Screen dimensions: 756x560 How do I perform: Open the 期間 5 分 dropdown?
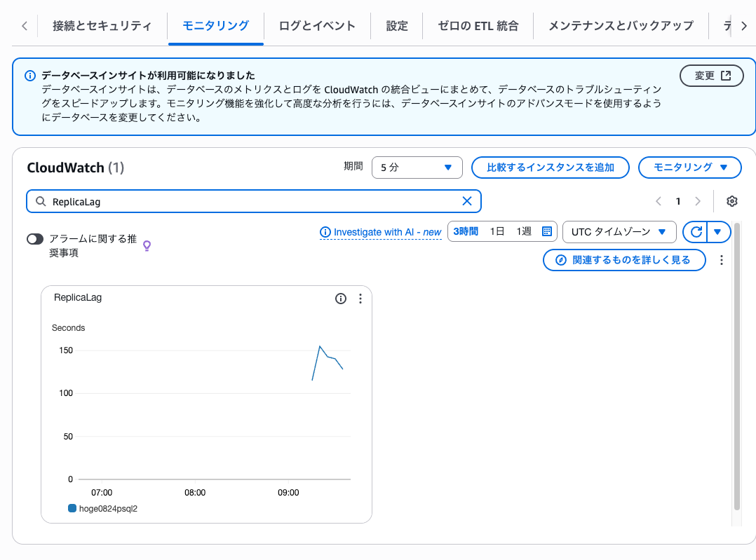417,168
